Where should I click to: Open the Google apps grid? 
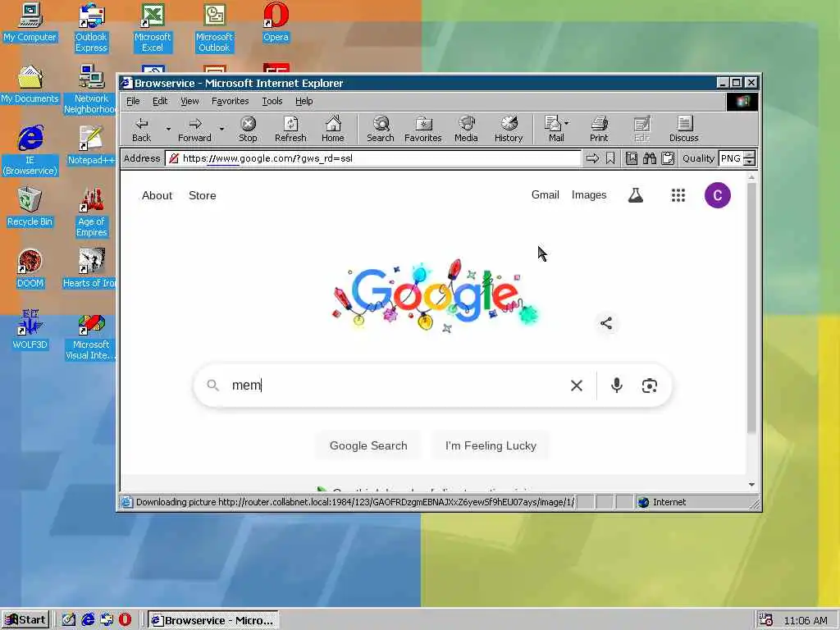pyautogui.click(x=678, y=195)
